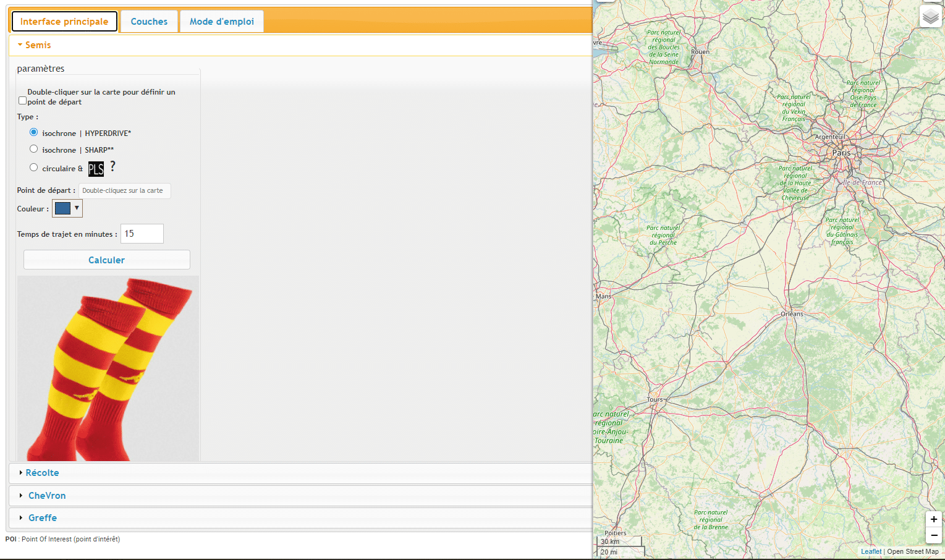Collapse the Semis section
This screenshot has height=560, width=945.
38,45
